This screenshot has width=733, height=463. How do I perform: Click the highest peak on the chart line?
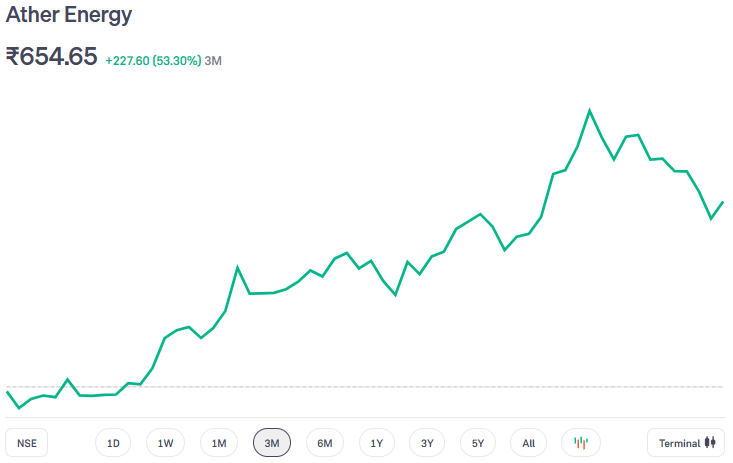589,110
